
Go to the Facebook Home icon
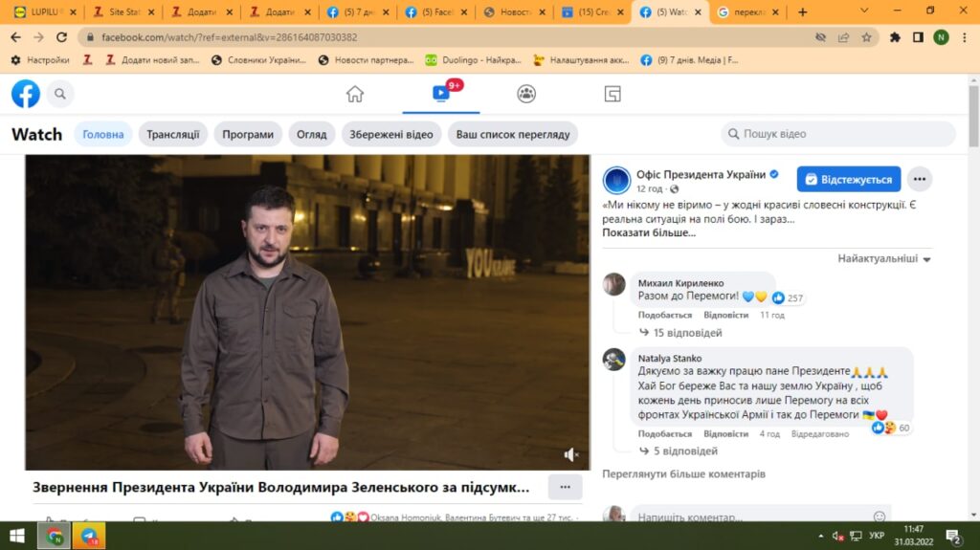coord(355,94)
